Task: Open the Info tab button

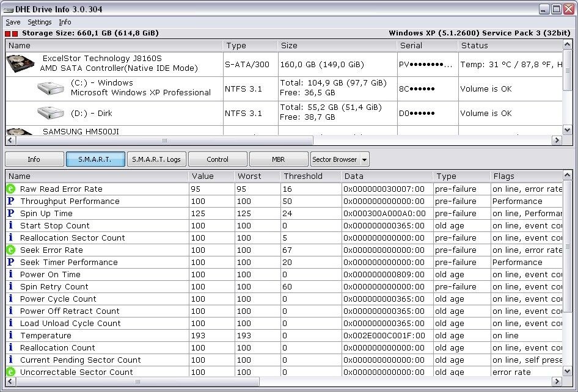Action: coord(34,159)
